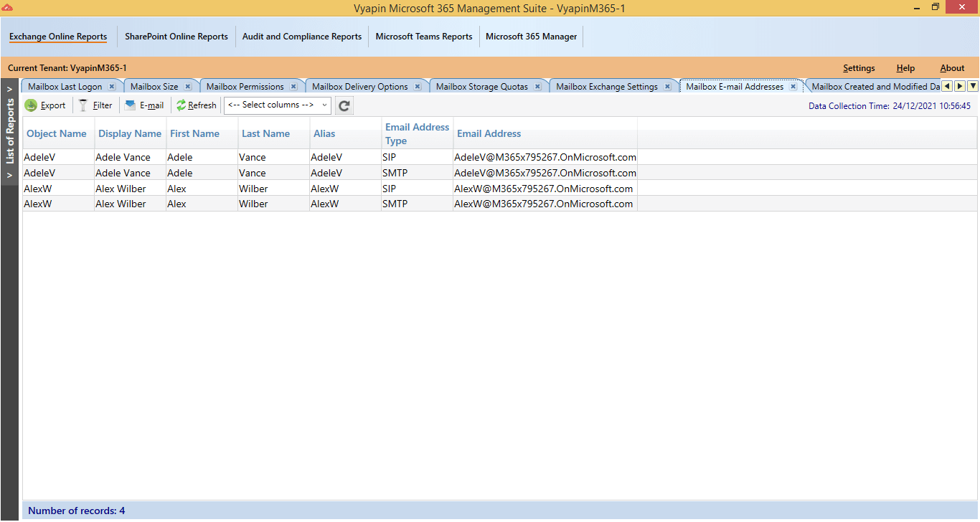Open the tab list dropdown arrow
This screenshot has width=980, height=522.
click(973, 86)
